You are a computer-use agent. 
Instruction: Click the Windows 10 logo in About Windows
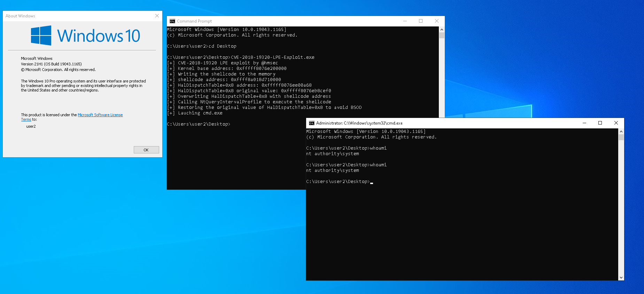(85, 35)
